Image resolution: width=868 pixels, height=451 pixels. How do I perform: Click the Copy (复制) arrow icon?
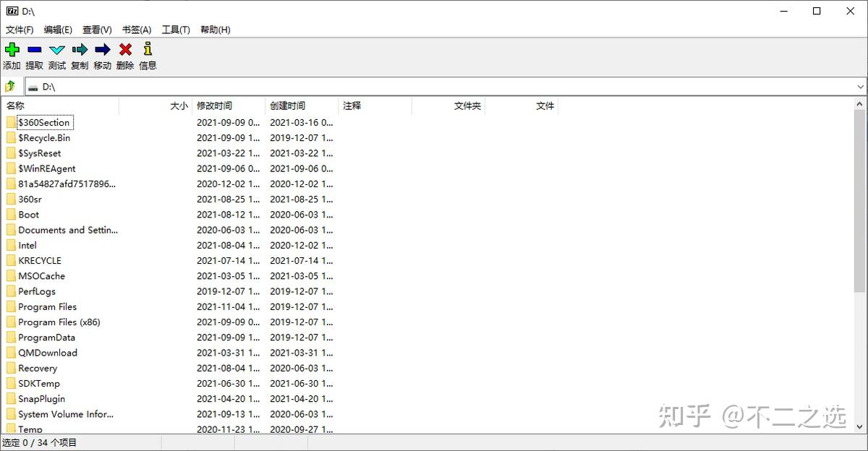80,50
